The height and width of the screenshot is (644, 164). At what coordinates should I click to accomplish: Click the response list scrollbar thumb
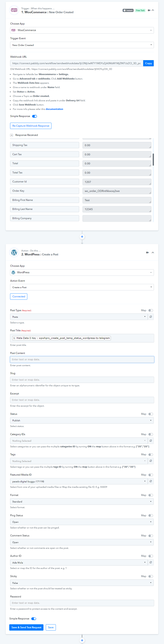pyautogui.click(x=153, y=160)
